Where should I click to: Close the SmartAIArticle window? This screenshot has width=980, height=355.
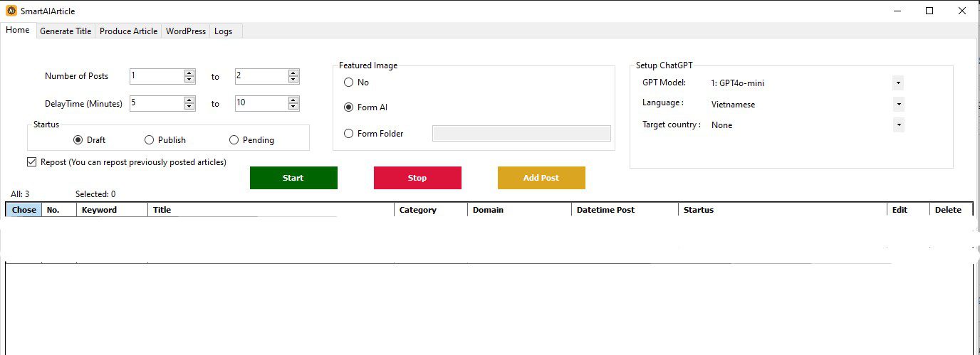tap(962, 11)
